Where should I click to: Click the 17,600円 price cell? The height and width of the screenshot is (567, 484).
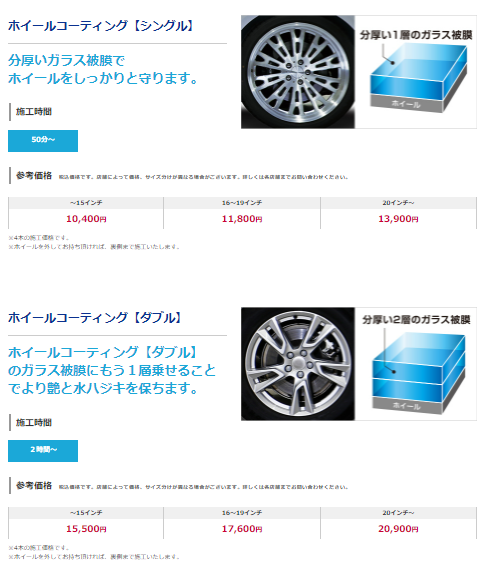tap(242, 529)
